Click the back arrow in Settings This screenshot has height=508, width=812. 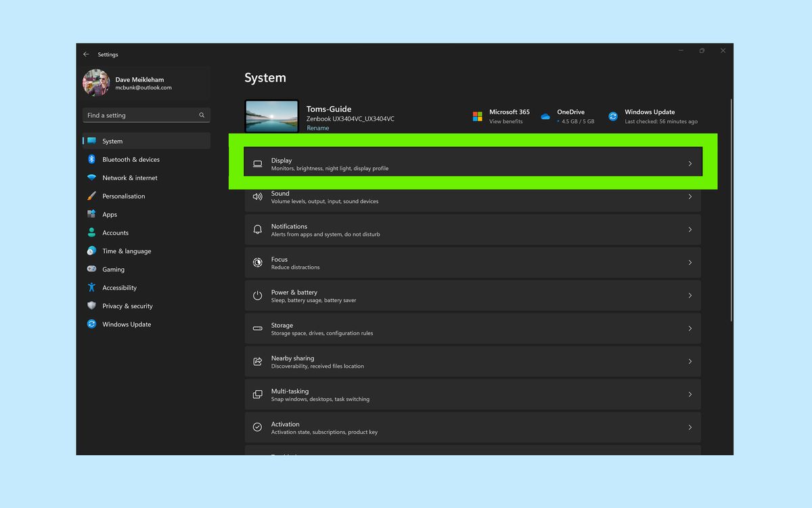(86, 54)
